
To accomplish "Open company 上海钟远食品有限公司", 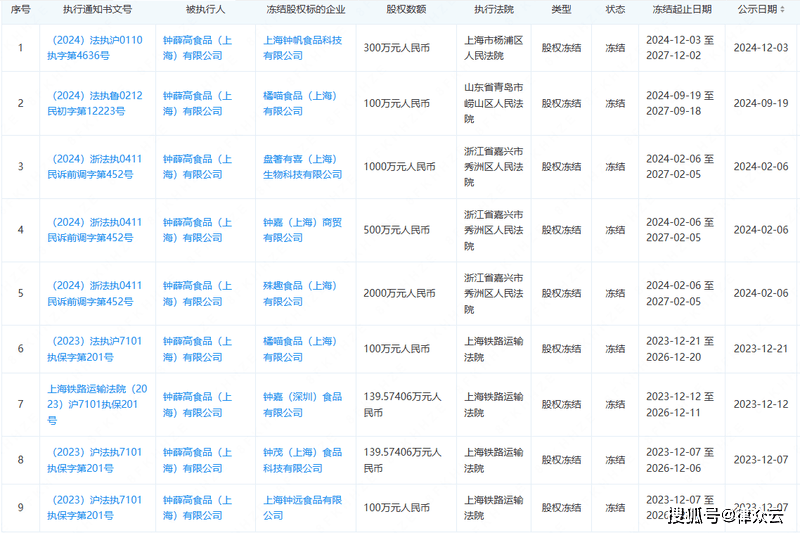I will coord(303,508).
